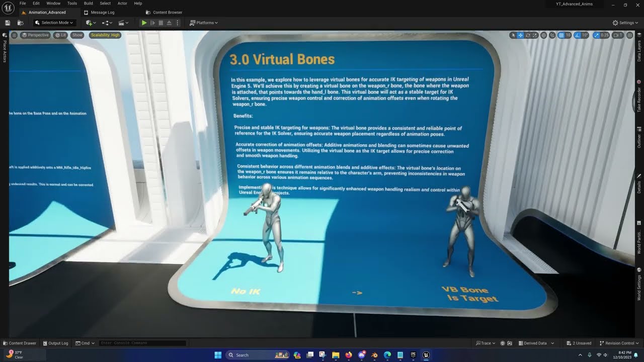This screenshot has width=644, height=362.
Task: Choose the Translate move tool
Action: click(x=520, y=35)
